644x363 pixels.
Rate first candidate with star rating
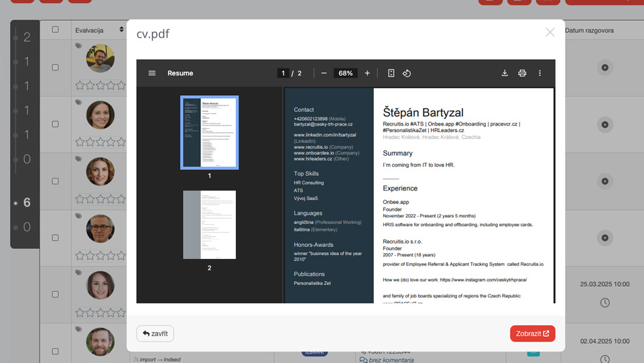point(101,85)
